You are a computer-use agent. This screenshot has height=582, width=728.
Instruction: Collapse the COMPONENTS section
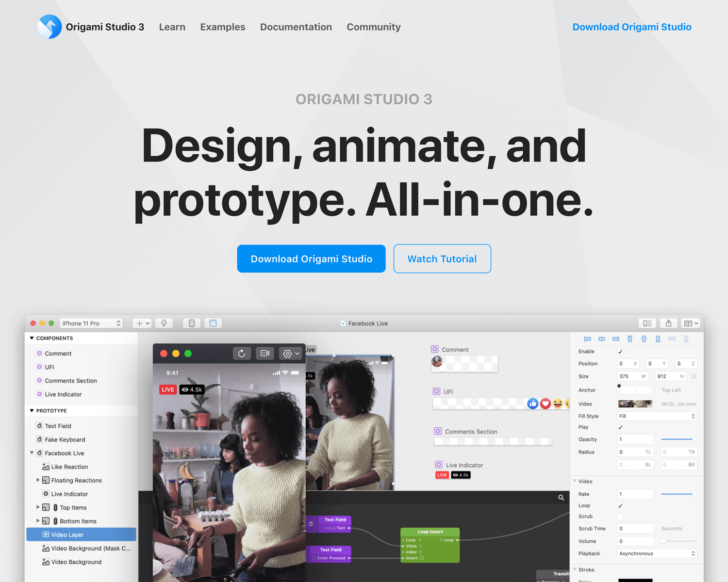32,338
